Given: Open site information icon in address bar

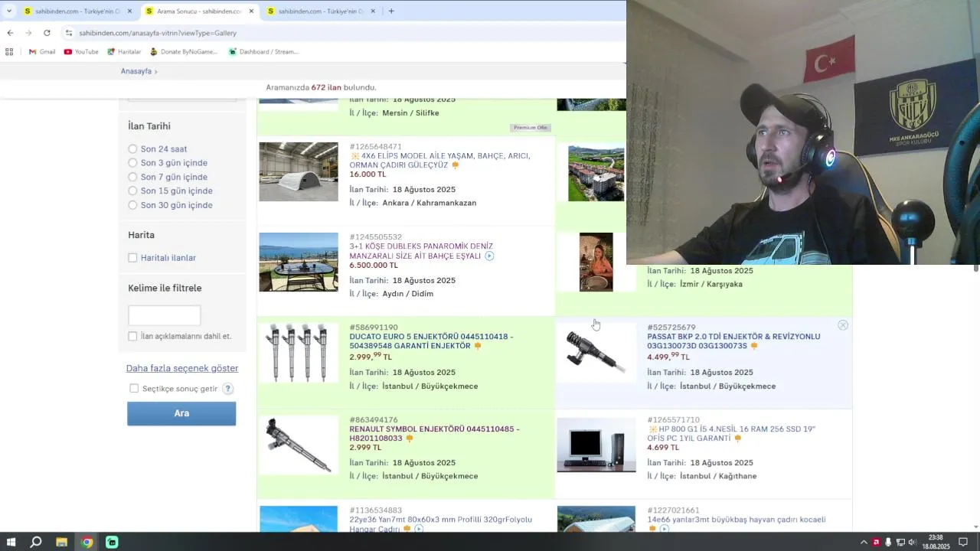Looking at the screenshot, I should coord(69,33).
